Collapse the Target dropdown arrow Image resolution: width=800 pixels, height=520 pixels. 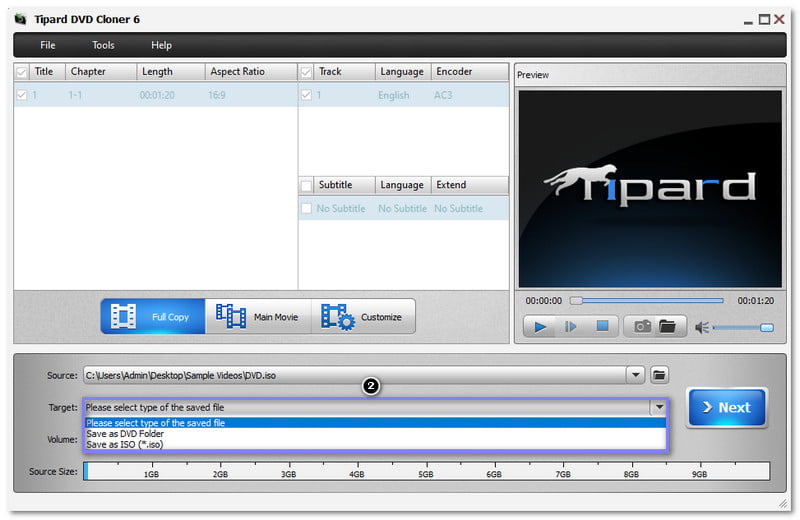pos(659,407)
